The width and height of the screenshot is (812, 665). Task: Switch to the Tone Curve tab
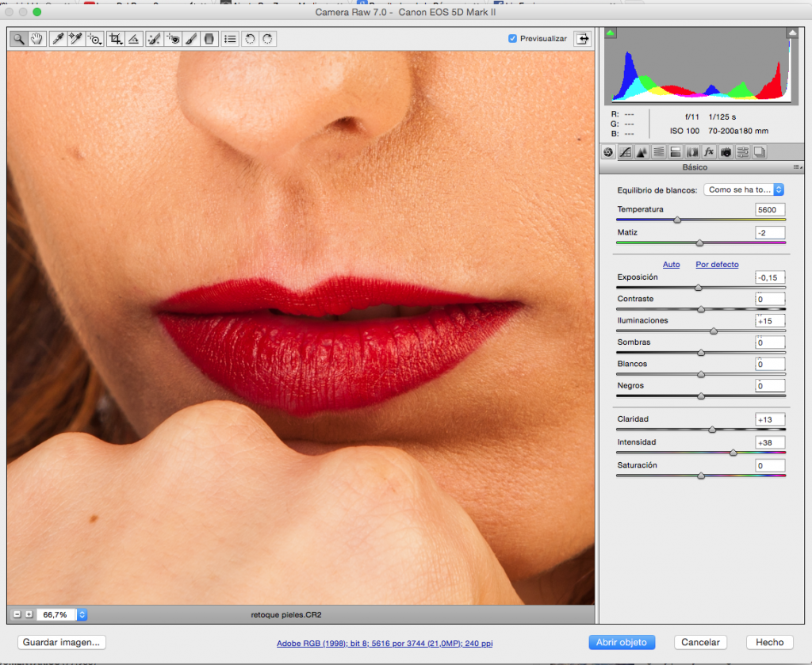tap(625, 151)
